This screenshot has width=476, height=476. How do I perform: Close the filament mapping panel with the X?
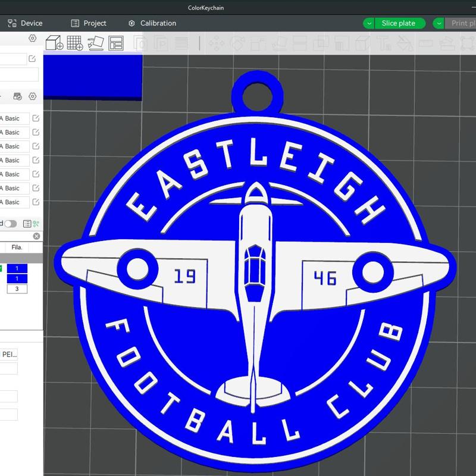pos(36,237)
